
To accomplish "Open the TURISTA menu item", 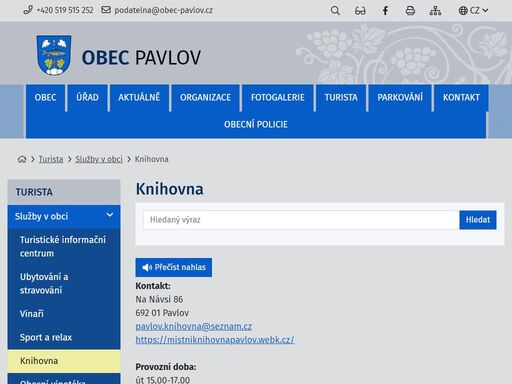I will point(341,97).
